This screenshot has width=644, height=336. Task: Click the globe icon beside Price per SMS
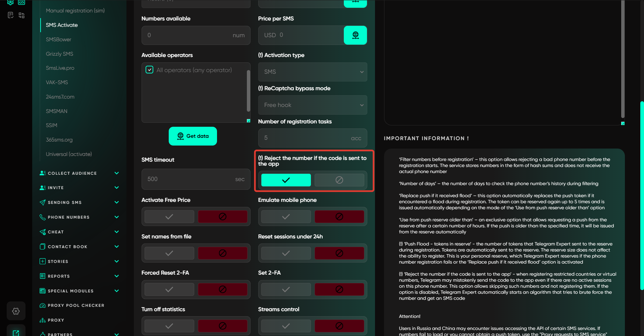pos(355,35)
